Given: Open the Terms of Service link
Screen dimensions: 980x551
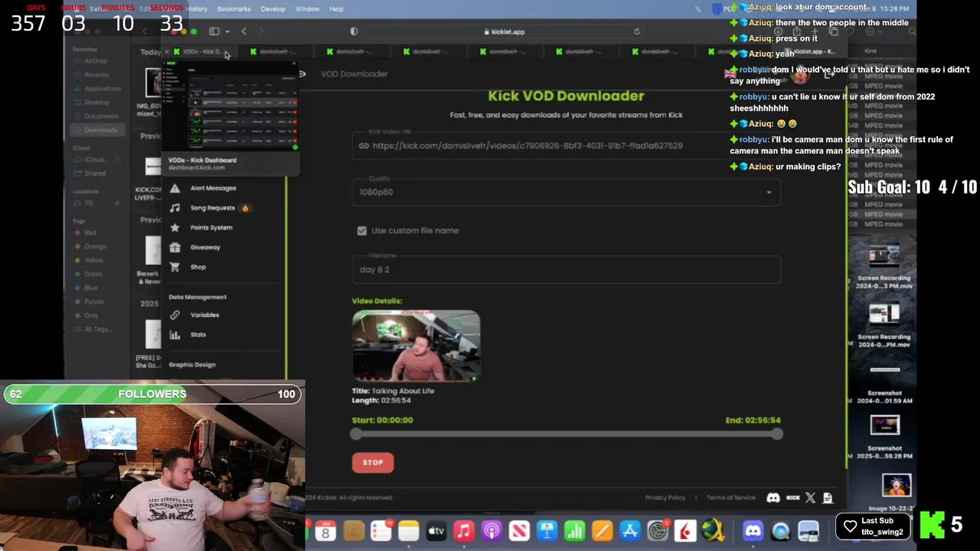Looking at the screenshot, I should [x=731, y=498].
